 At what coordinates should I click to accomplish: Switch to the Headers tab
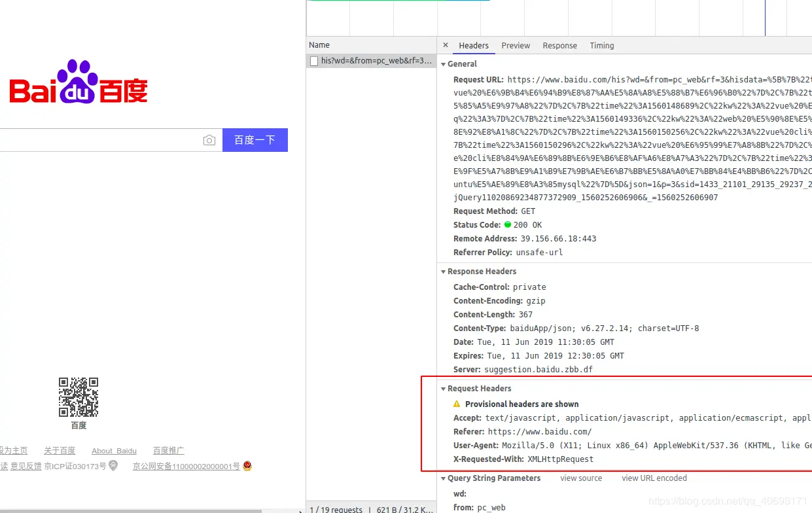pyautogui.click(x=474, y=46)
